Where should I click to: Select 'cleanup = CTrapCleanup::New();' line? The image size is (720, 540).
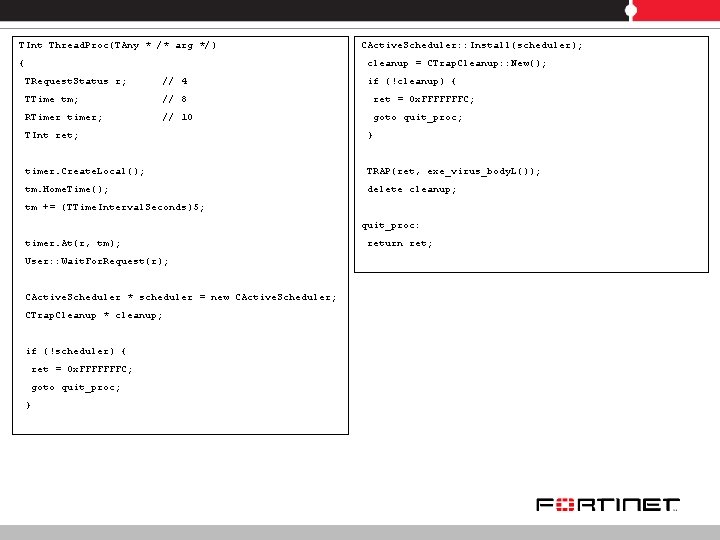click(x=457, y=63)
